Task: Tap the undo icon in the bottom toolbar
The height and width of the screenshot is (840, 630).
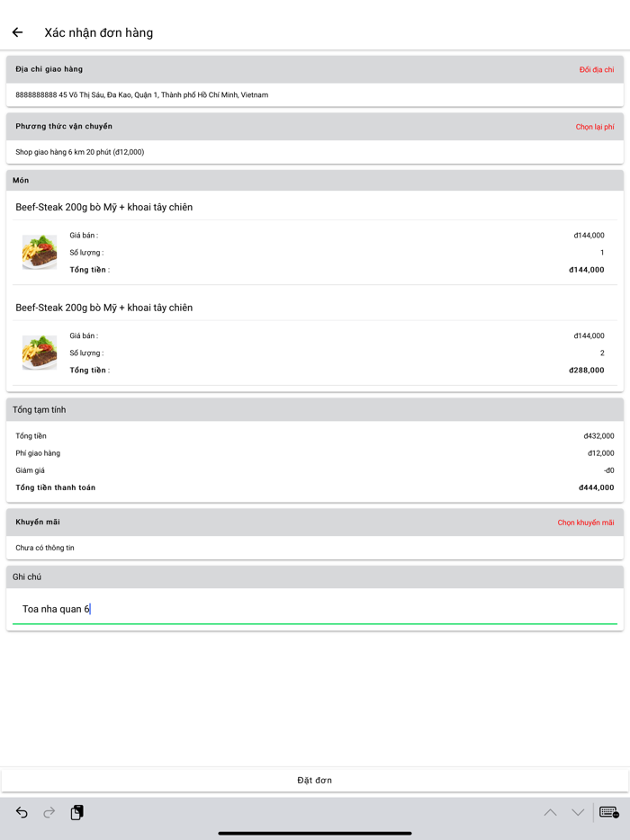Action: [23, 812]
